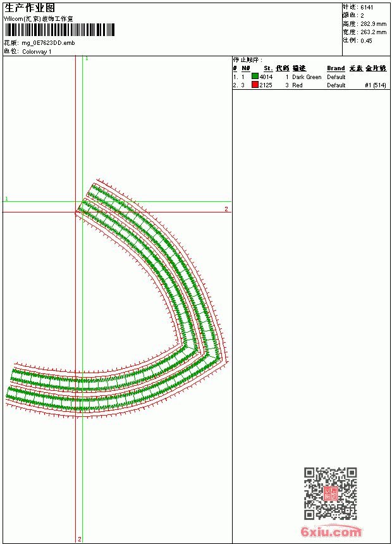Select the Dark Green row in stop sequence
392x544 pixels.
coord(310,77)
